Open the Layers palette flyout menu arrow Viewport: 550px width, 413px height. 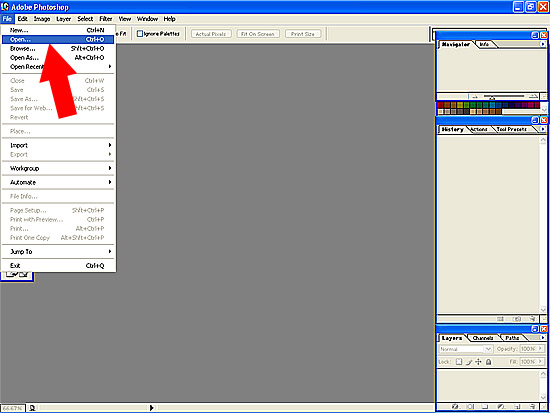point(543,338)
